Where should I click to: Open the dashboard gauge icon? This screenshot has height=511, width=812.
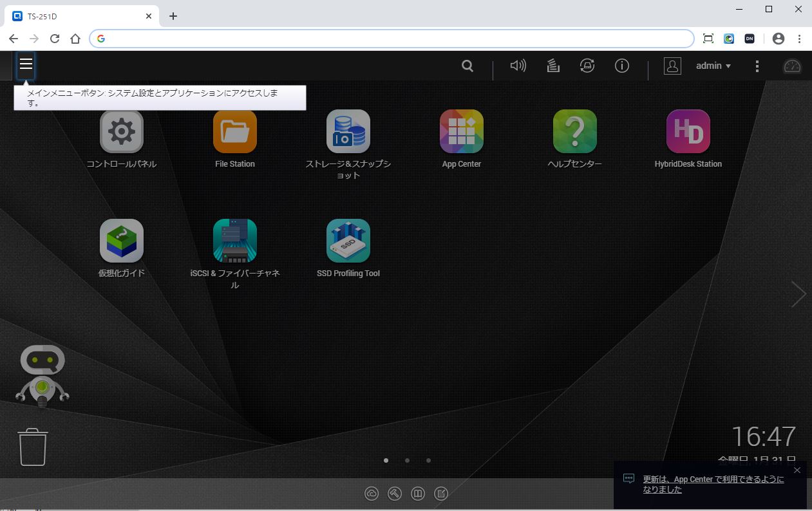click(x=792, y=66)
